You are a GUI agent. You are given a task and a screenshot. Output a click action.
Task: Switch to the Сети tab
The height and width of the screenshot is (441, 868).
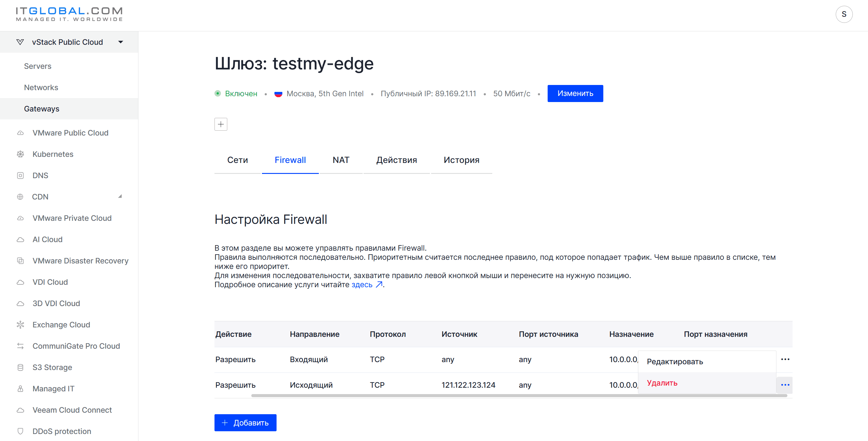coord(238,160)
